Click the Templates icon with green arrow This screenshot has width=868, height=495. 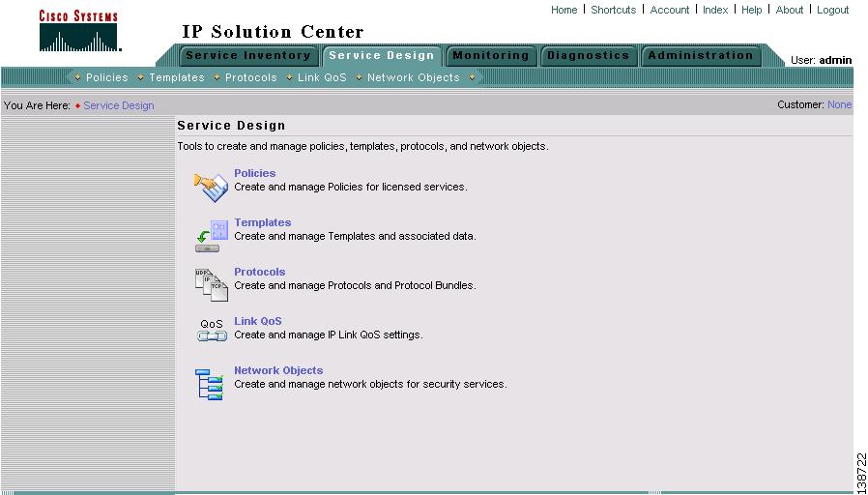click(x=212, y=237)
